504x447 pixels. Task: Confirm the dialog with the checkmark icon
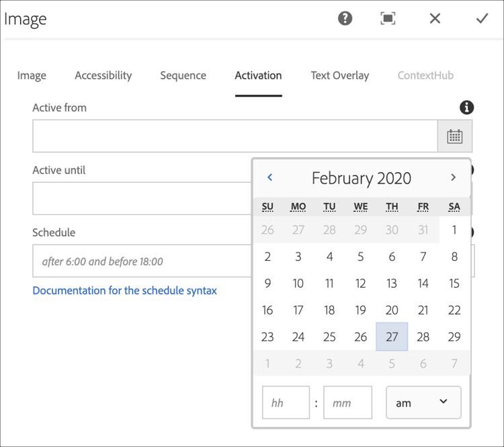click(482, 18)
